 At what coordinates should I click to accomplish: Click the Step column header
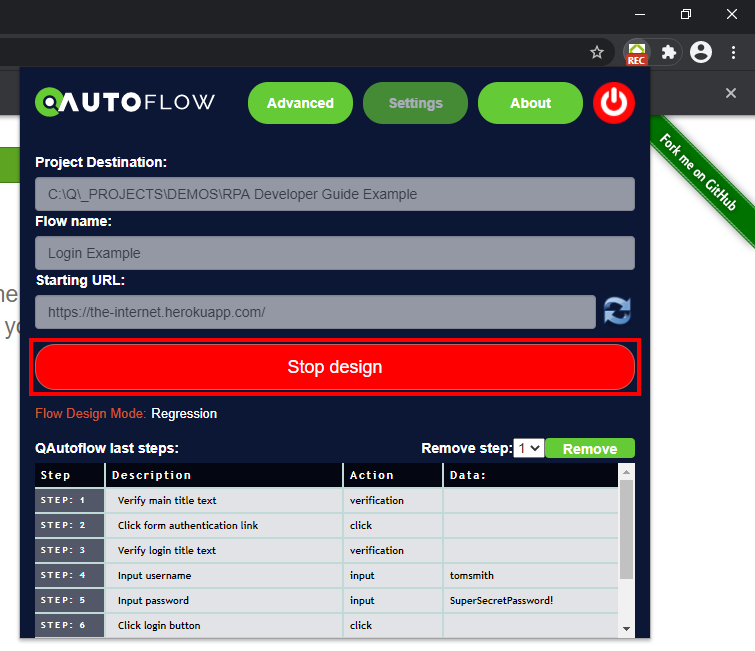tap(70, 475)
